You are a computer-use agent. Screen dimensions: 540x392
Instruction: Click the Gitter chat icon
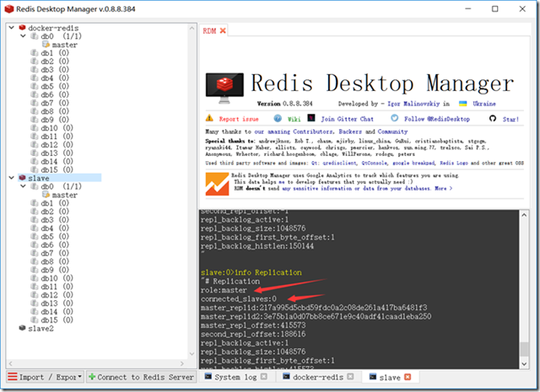pos(311,118)
